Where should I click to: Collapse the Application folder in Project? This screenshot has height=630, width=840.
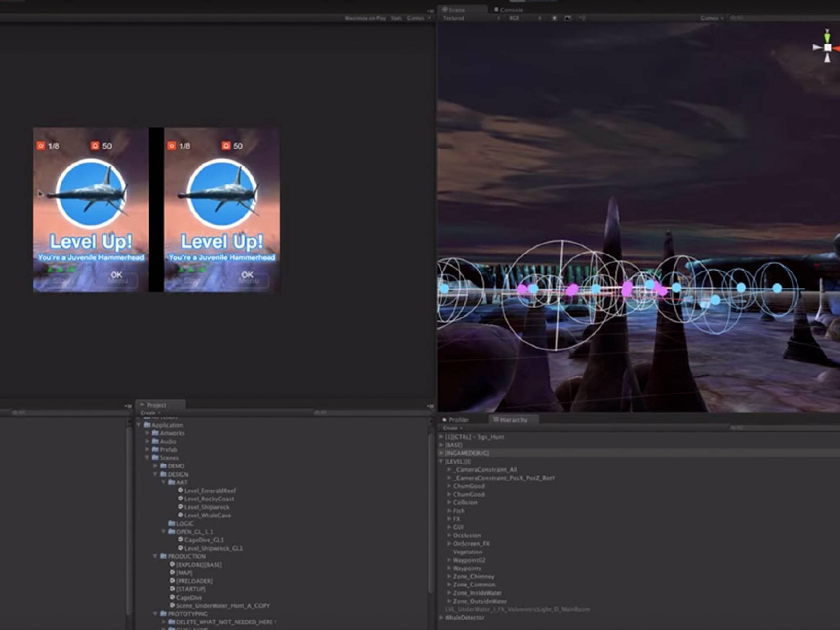click(139, 425)
